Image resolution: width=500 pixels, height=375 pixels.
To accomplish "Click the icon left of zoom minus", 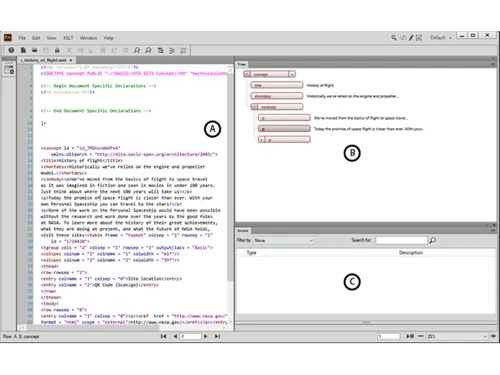I will 410,336.
